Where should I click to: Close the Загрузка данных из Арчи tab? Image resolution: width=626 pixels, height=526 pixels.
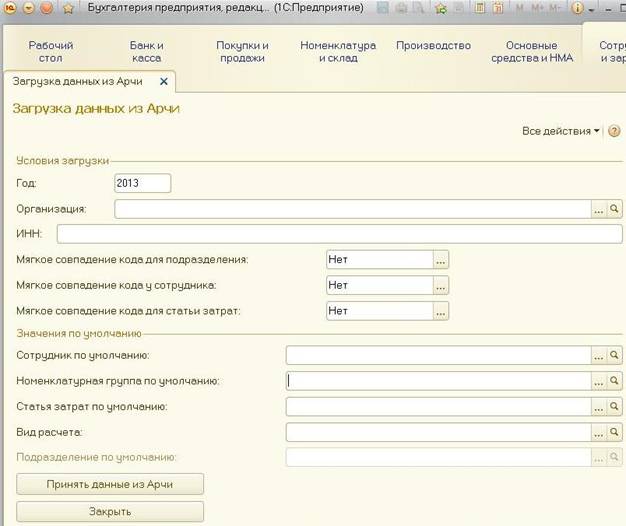tap(164, 81)
